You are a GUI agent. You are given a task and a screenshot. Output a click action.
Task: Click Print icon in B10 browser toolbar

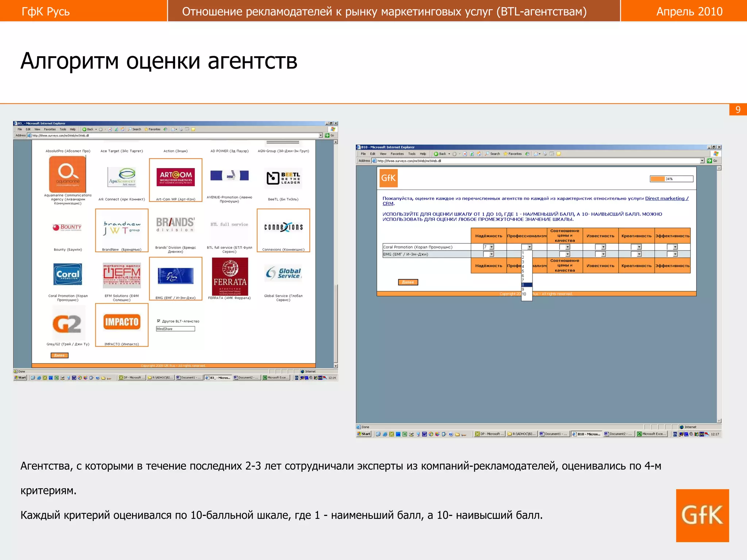tap(545, 154)
